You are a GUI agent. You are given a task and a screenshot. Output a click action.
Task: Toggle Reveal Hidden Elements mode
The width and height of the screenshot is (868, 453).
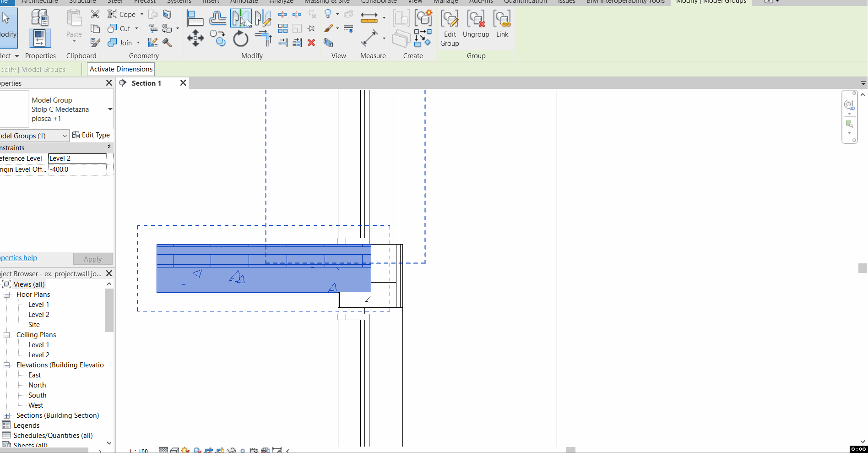tap(243, 450)
